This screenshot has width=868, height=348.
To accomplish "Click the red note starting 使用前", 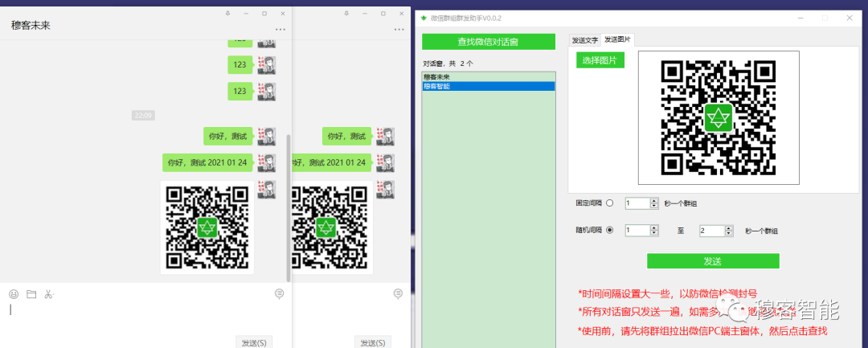I will coord(702,331).
